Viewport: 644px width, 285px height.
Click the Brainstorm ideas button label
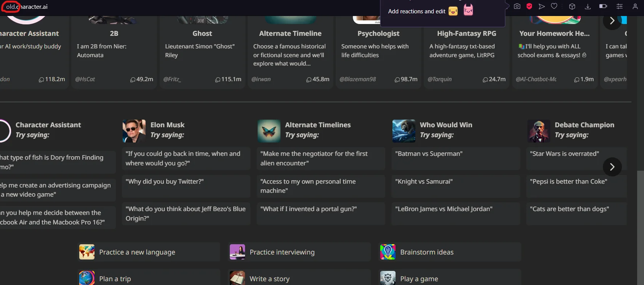click(x=427, y=252)
